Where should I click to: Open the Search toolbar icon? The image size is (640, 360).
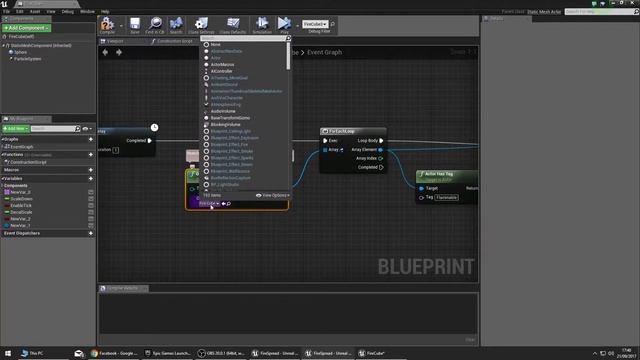point(176,24)
